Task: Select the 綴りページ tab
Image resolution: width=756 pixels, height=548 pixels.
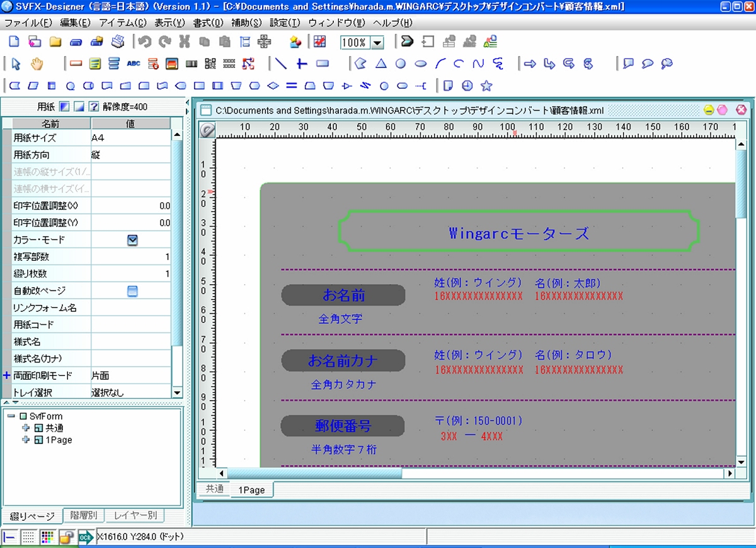Action: point(33,517)
